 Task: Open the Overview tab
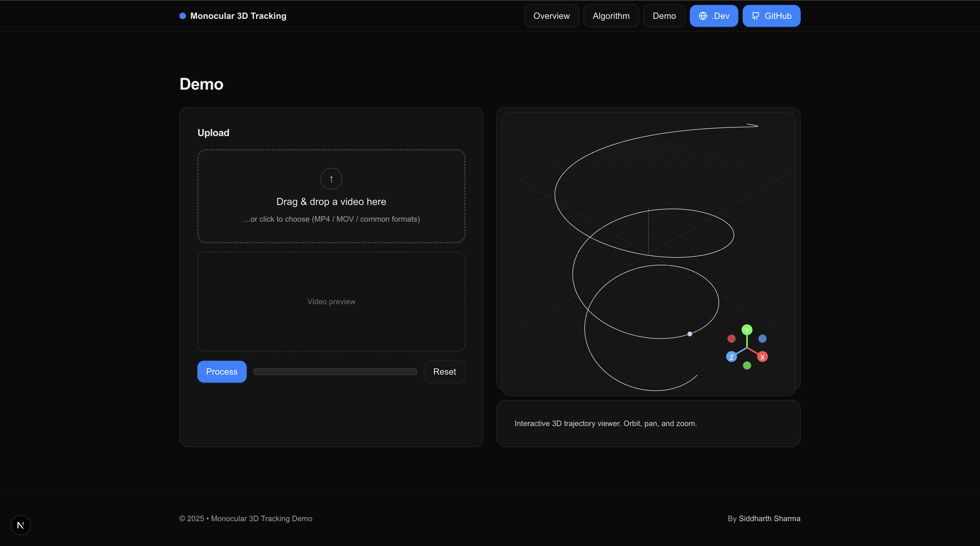tap(551, 16)
